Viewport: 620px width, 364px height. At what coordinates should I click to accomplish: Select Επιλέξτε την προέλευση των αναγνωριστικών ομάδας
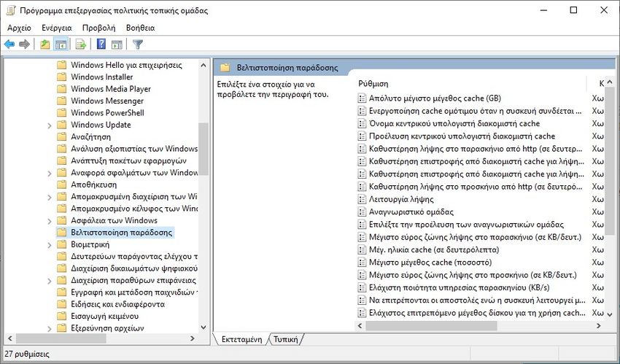coord(466,225)
